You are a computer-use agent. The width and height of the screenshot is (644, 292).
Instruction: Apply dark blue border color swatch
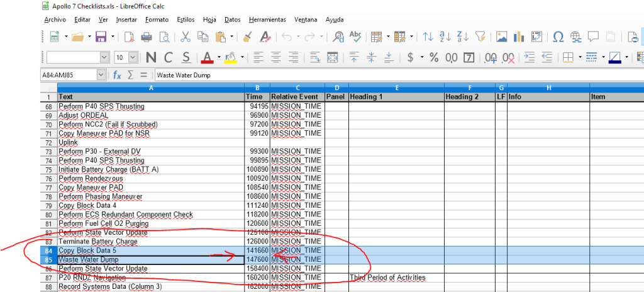615,57
